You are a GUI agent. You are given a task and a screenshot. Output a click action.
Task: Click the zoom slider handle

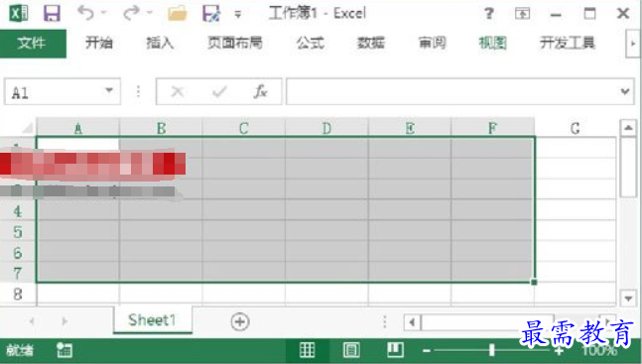[492, 350]
